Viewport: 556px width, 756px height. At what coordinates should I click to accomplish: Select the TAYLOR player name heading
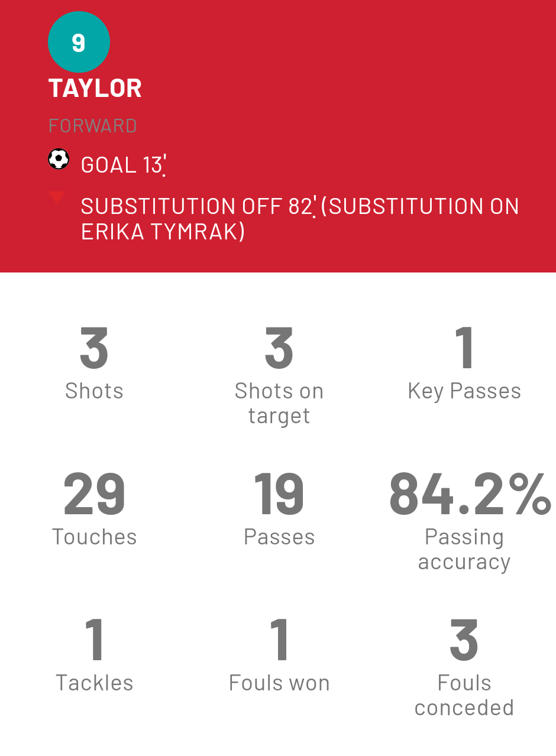(x=95, y=88)
